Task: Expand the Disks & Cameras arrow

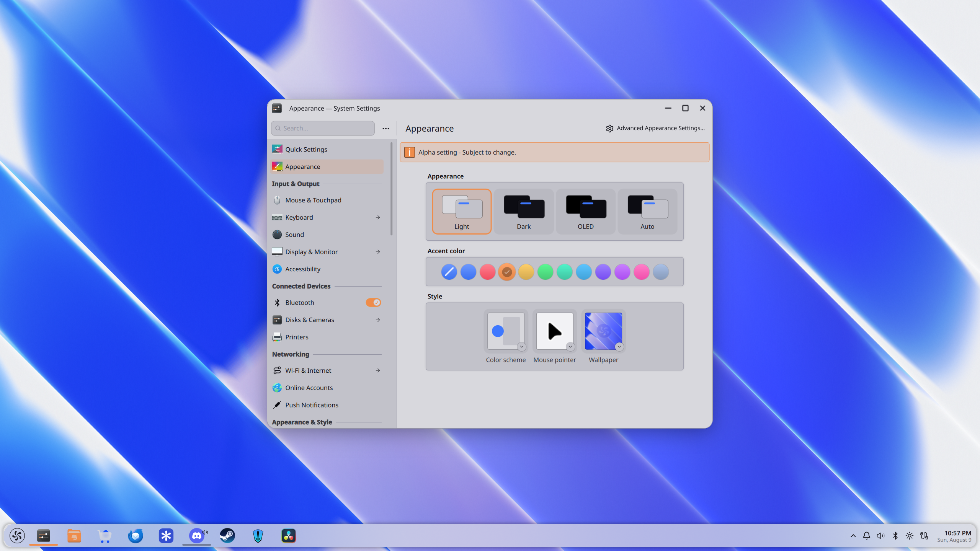Action: [x=378, y=320]
